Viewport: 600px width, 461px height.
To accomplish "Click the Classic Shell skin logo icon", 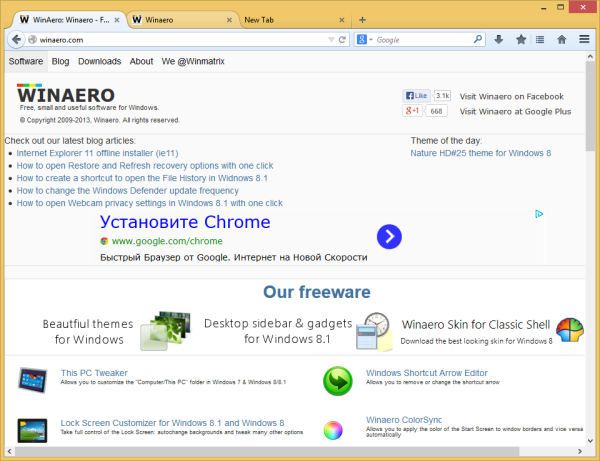I will click(x=570, y=330).
